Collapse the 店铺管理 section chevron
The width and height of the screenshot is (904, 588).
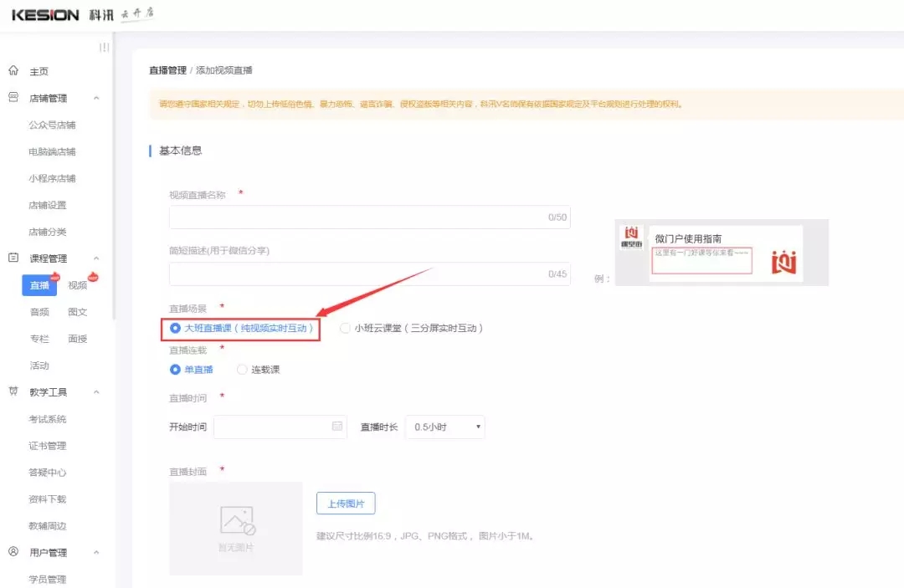(x=96, y=98)
